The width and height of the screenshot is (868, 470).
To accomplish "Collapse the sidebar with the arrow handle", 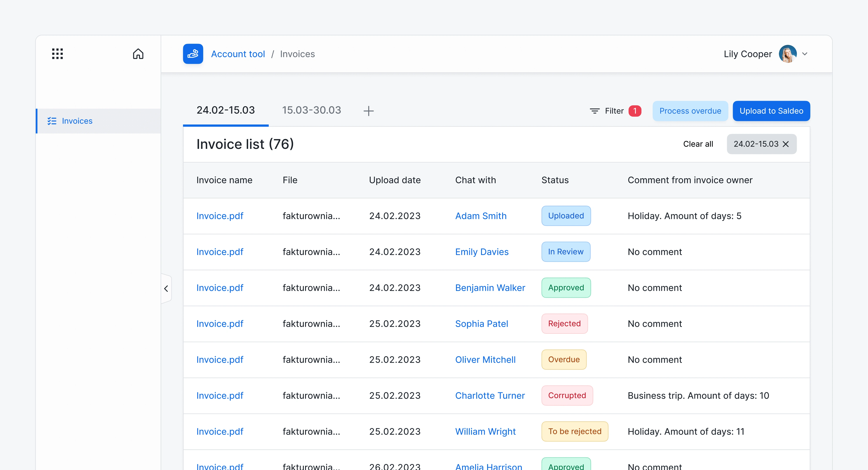I will [x=166, y=289].
